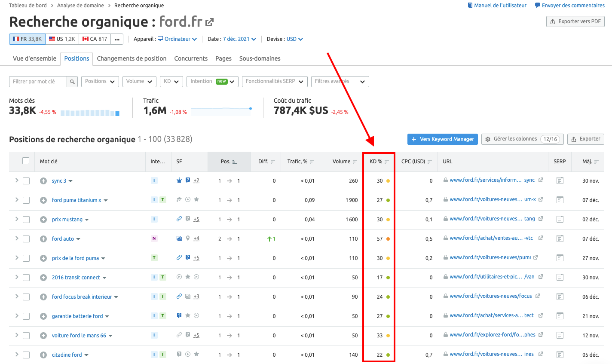Sort by KD % column sort icon
Viewport: 612px width, 364px height.
[387, 162]
